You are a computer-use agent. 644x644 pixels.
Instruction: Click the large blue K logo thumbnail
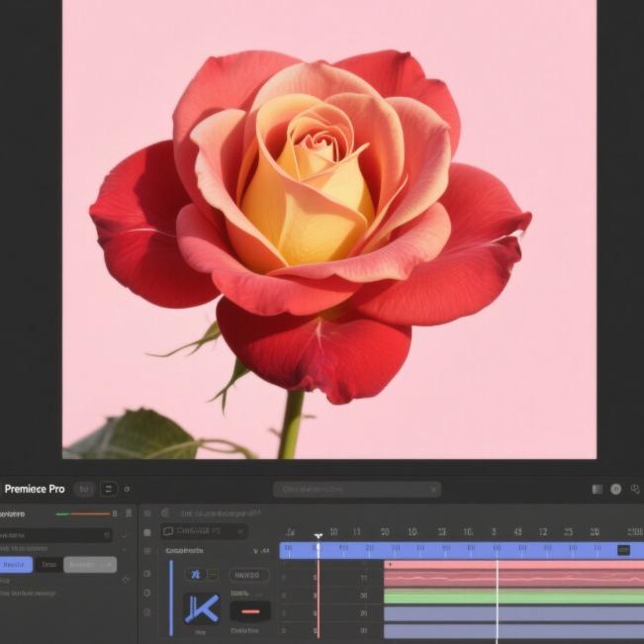click(201, 607)
